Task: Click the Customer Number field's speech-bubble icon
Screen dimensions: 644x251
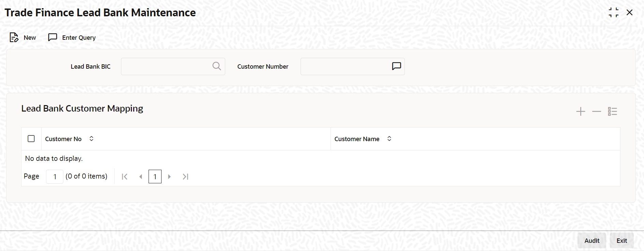Action: (396, 66)
